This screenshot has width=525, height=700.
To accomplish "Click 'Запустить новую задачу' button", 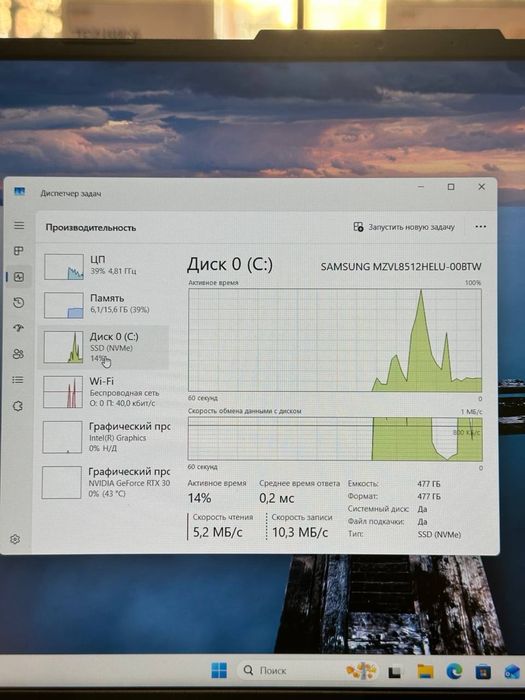I will [x=404, y=227].
